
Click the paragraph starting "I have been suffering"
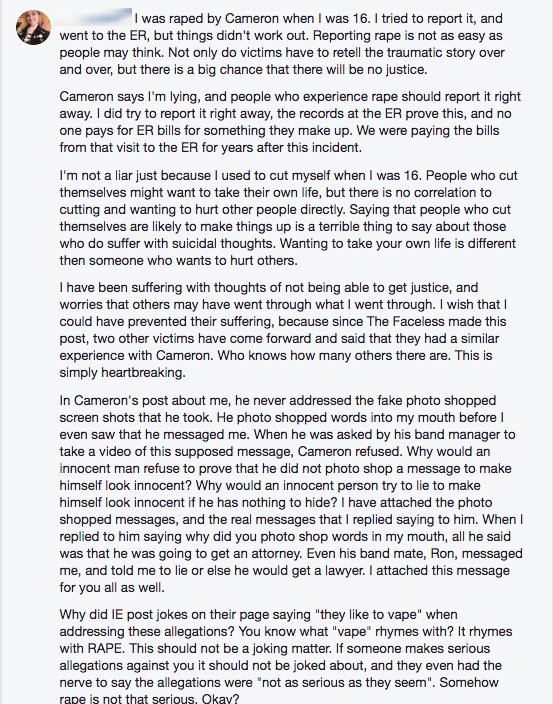(x=284, y=330)
